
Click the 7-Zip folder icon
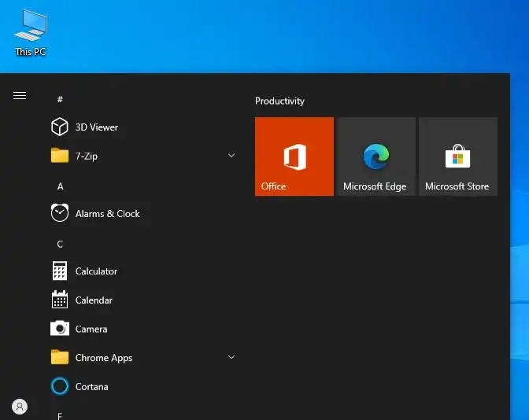60,156
